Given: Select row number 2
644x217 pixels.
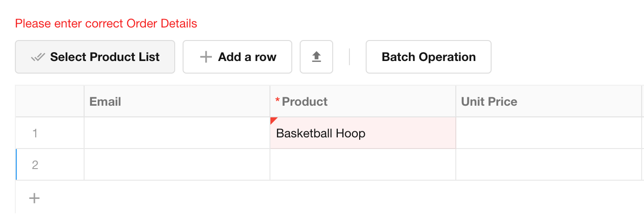Looking at the screenshot, I should [x=35, y=164].
